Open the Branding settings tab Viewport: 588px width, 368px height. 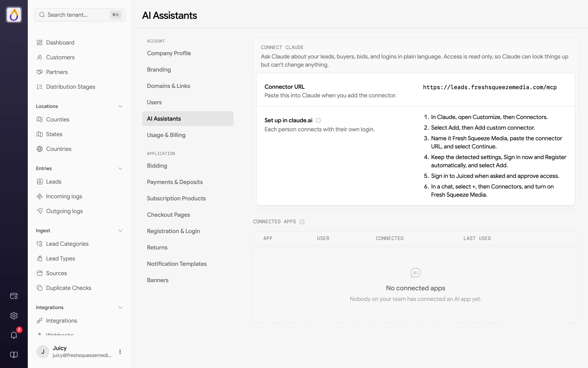pyautogui.click(x=188, y=70)
